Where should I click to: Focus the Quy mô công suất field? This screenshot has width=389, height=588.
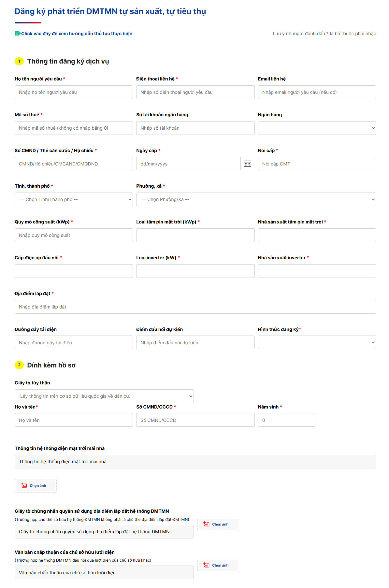point(74,235)
